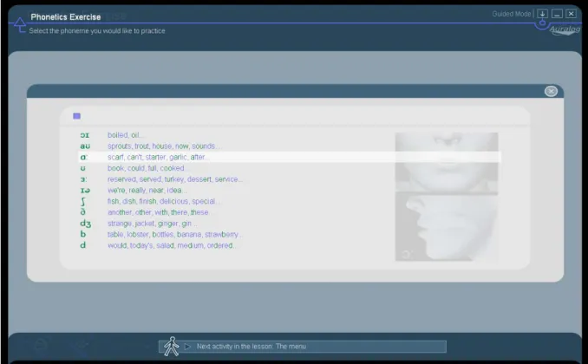Click the purple square stop icon

pyautogui.click(x=77, y=116)
